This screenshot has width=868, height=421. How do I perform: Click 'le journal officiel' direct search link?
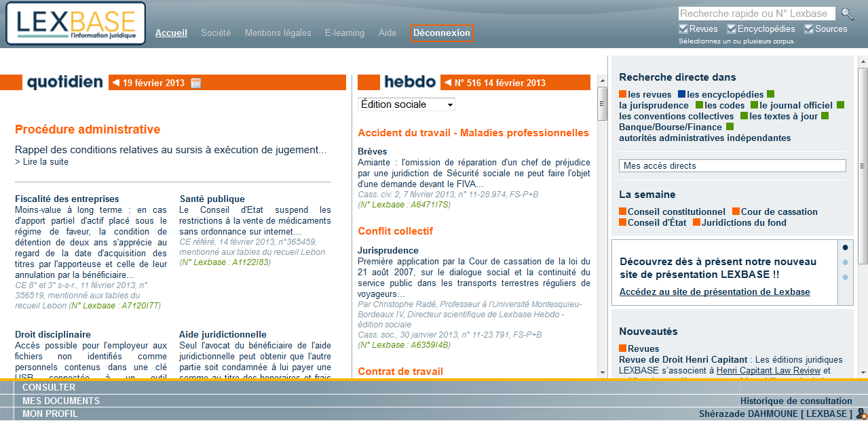[796, 106]
